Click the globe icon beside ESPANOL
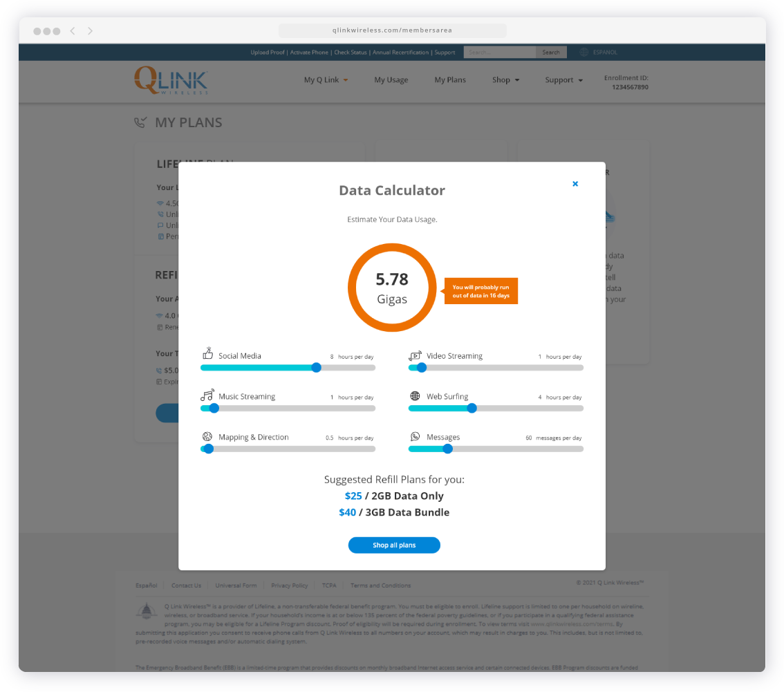 [584, 52]
